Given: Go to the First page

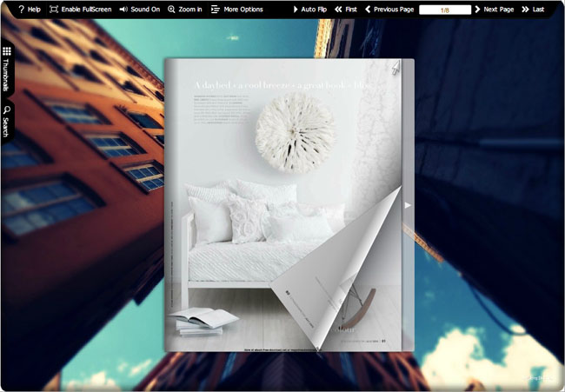Looking at the screenshot, I should click(346, 10).
